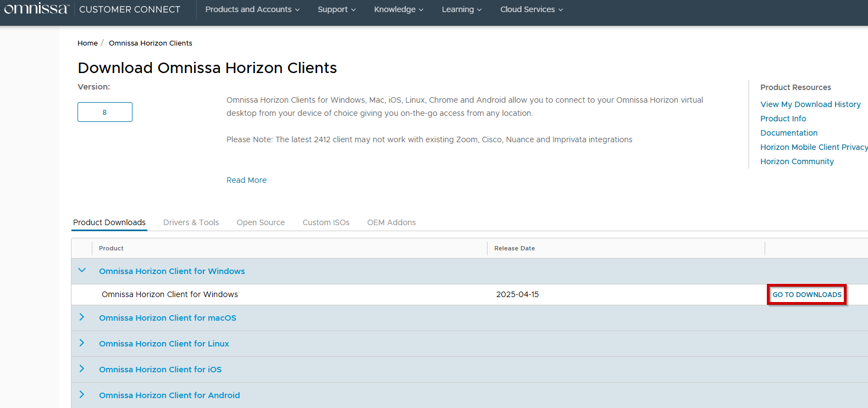Click the 2412 client compatibility note
The image size is (868, 408).
429,139
